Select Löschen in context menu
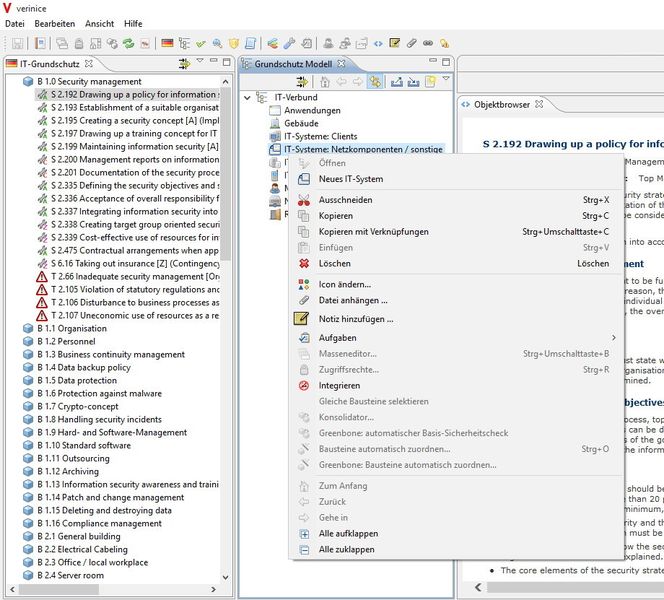Image resolution: width=664 pixels, height=600 pixels. 455,263
